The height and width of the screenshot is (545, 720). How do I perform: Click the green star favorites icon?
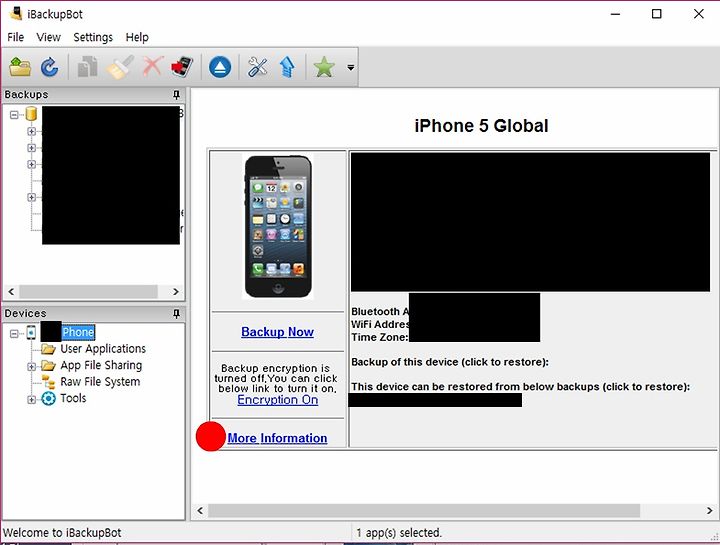(324, 67)
